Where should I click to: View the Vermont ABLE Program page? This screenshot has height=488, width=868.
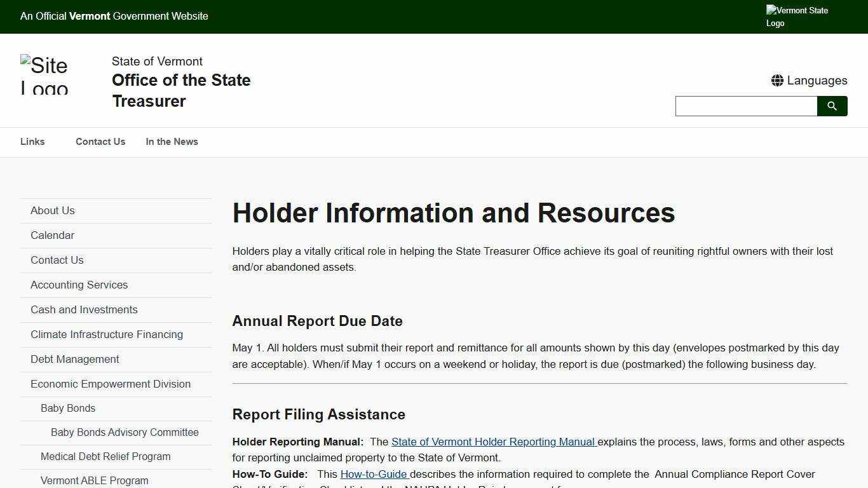tap(94, 480)
